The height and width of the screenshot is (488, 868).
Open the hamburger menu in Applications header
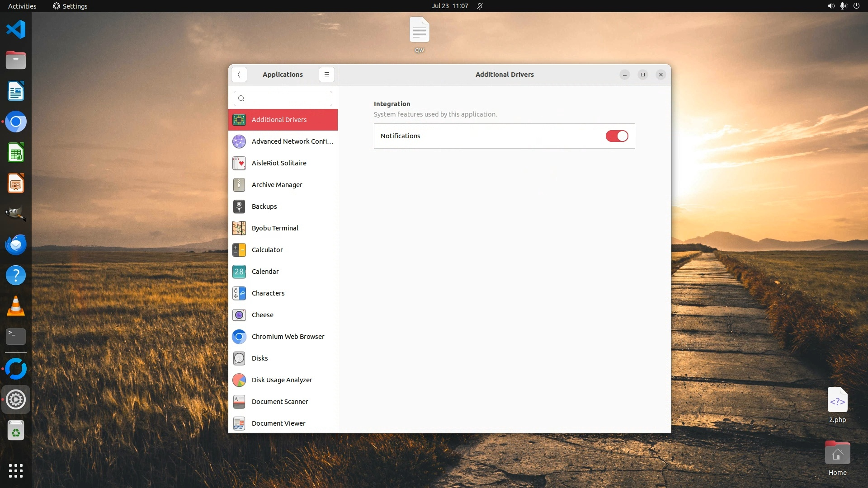326,75
